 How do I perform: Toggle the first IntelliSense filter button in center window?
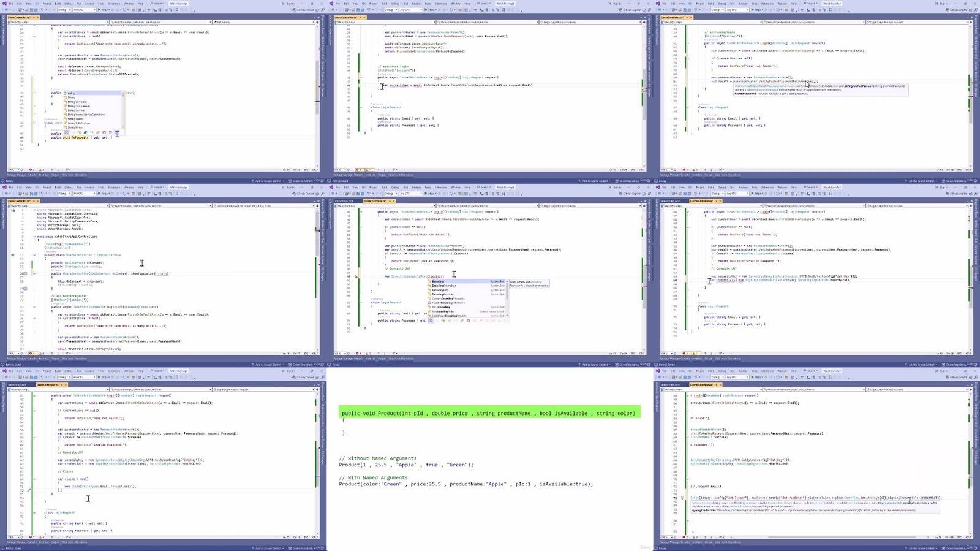tap(431, 321)
